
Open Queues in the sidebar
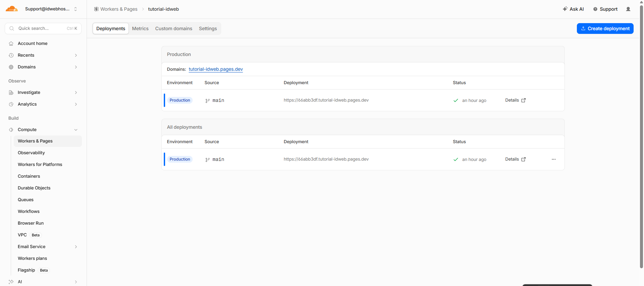point(48,200)
